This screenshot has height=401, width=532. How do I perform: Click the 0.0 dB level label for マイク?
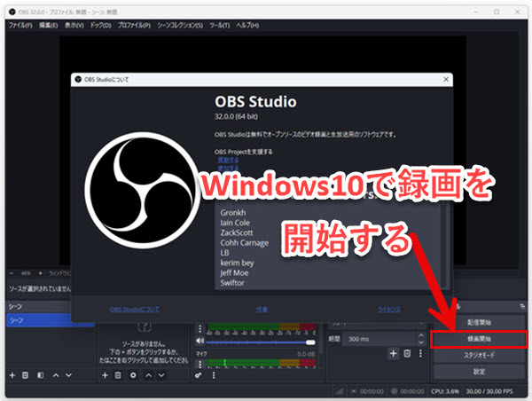click(306, 354)
